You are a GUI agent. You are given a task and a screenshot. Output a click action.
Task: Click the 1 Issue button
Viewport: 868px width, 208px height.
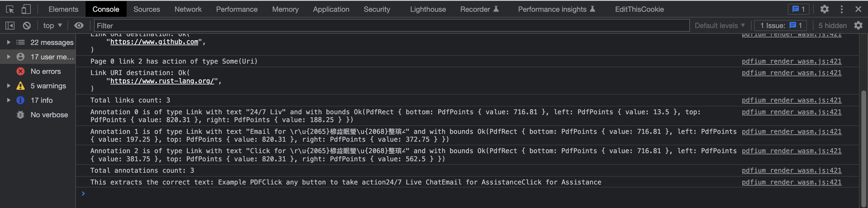(x=780, y=26)
